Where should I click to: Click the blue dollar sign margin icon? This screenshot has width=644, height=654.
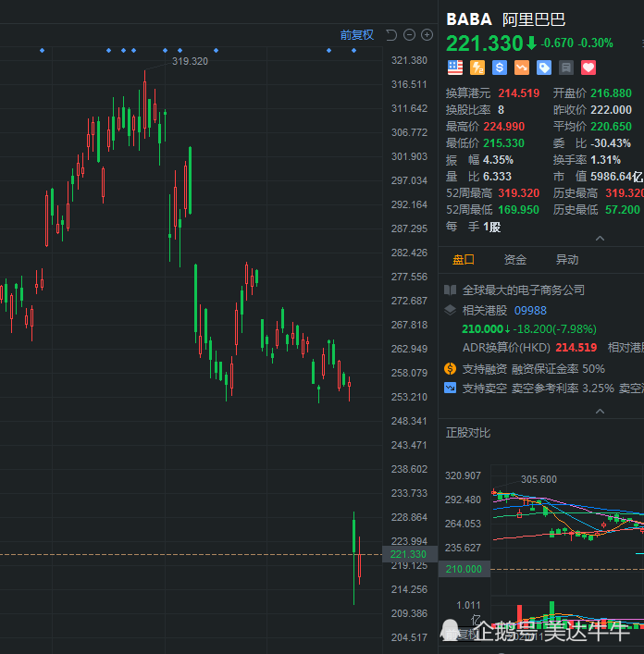click(500, 68)
